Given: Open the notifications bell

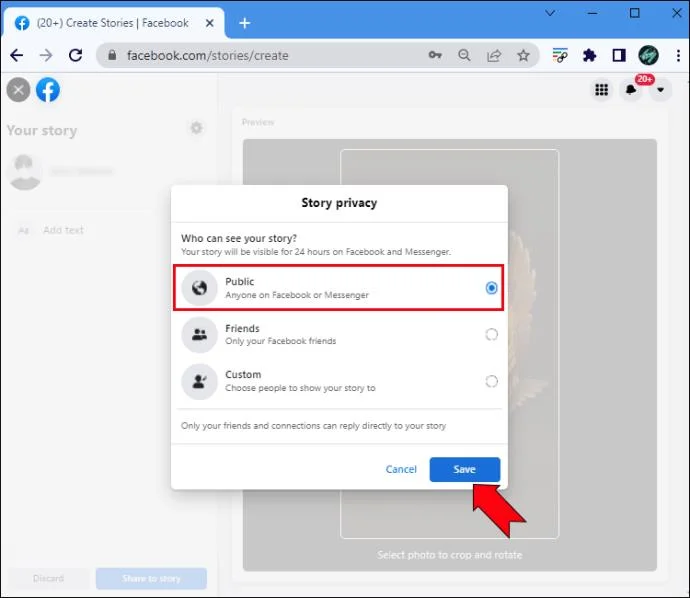Looking at the screenshot, I should pyautogui.click(x=631, y=90).
